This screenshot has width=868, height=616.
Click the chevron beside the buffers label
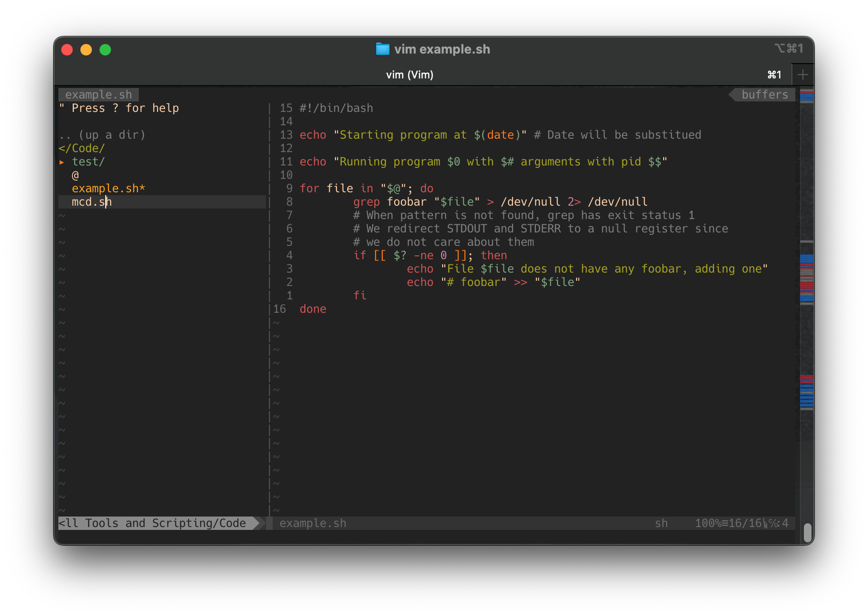[x=734, y=94]
